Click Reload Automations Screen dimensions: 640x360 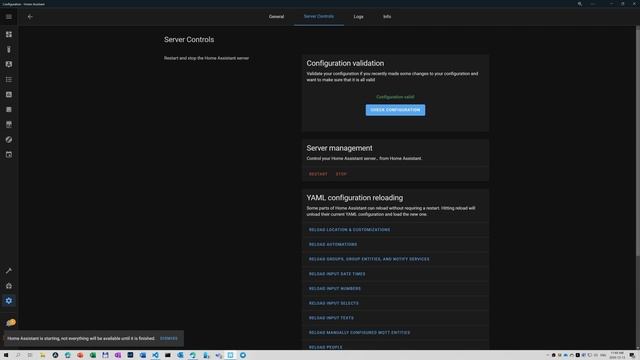pos(333,244)
